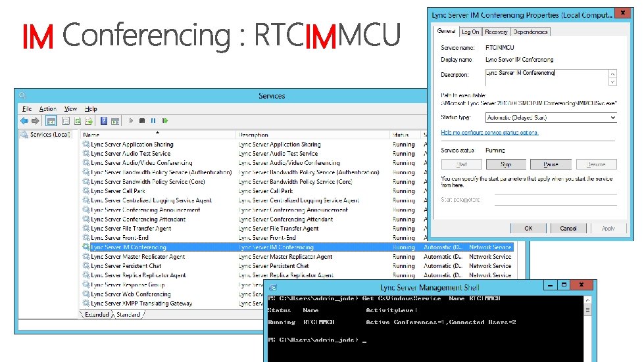Click gear icon of Lync Server Web Conferencing
The image size is (644, 362).
[x=86, y=294]
